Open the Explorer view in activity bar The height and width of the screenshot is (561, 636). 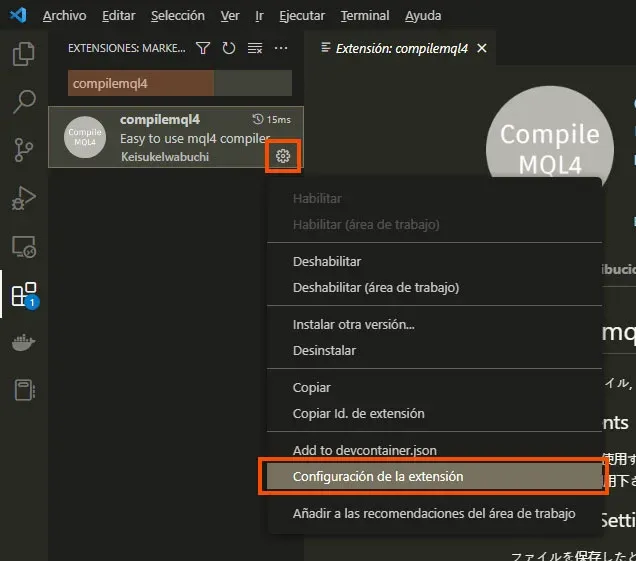click(24, 54)
